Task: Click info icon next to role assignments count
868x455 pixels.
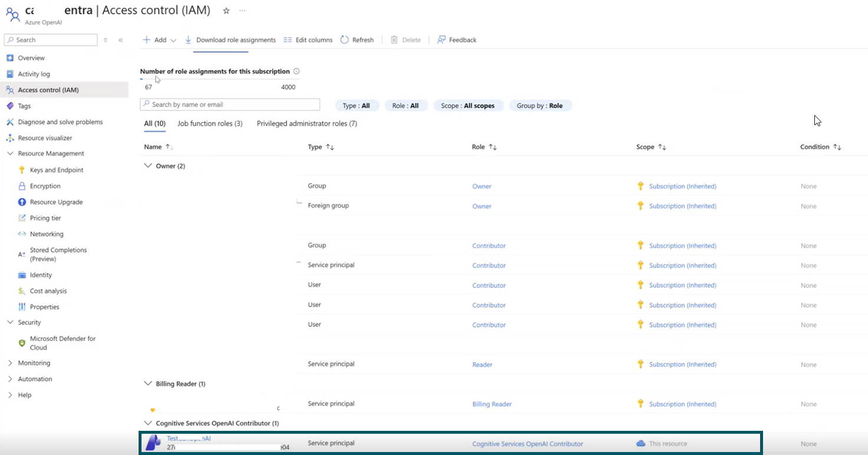Action: point(297,71)
